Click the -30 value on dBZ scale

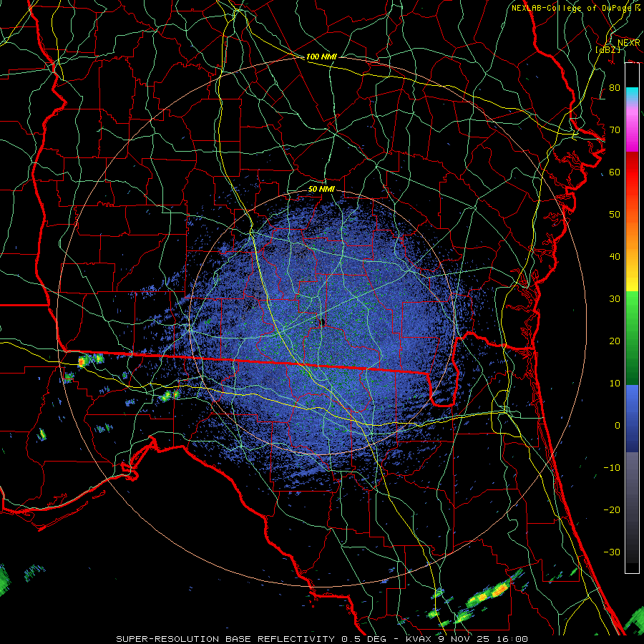point(612,552)
